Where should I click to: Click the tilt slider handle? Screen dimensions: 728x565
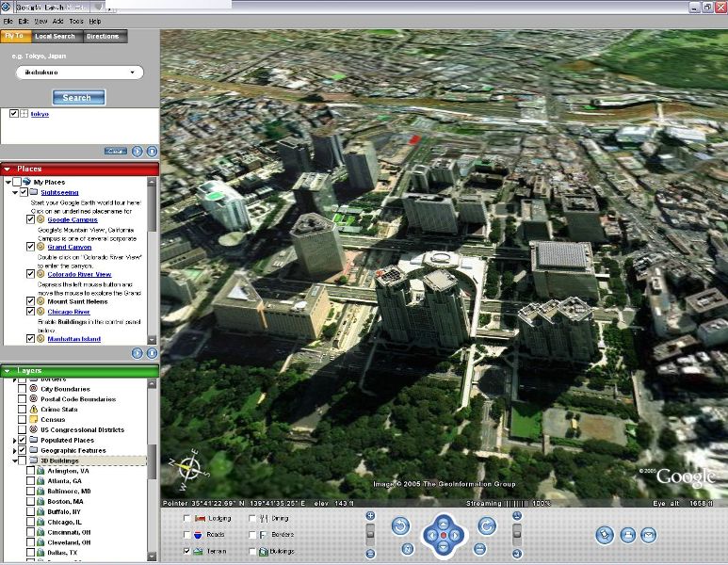coord(517,534)
